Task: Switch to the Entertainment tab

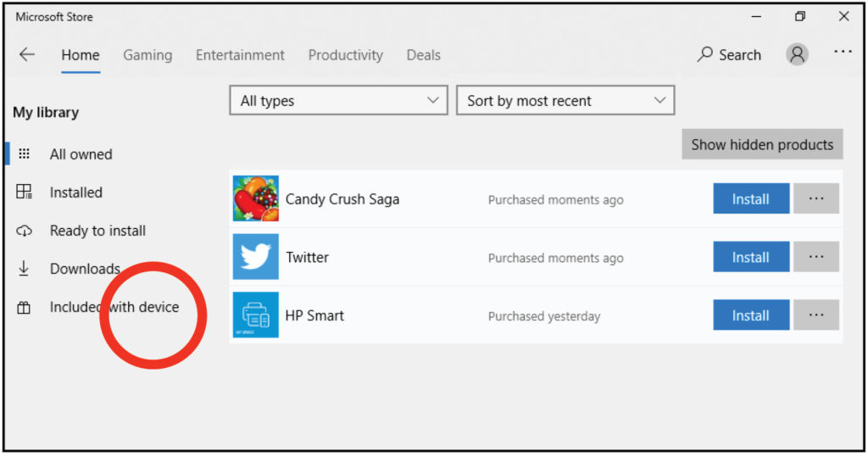Action: 240,55
